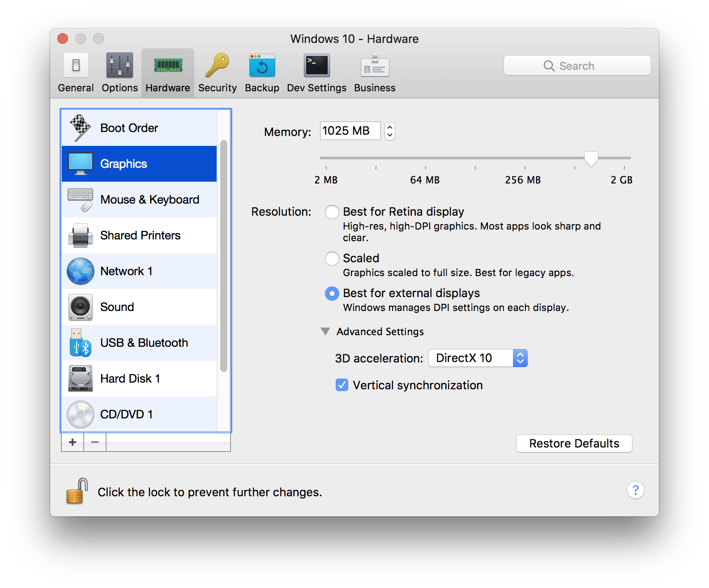The height and width of the screenshot is (588, 709).
Task: Open the 3D acceleration DirectX 10 dropdown
Action: (478, 358)
